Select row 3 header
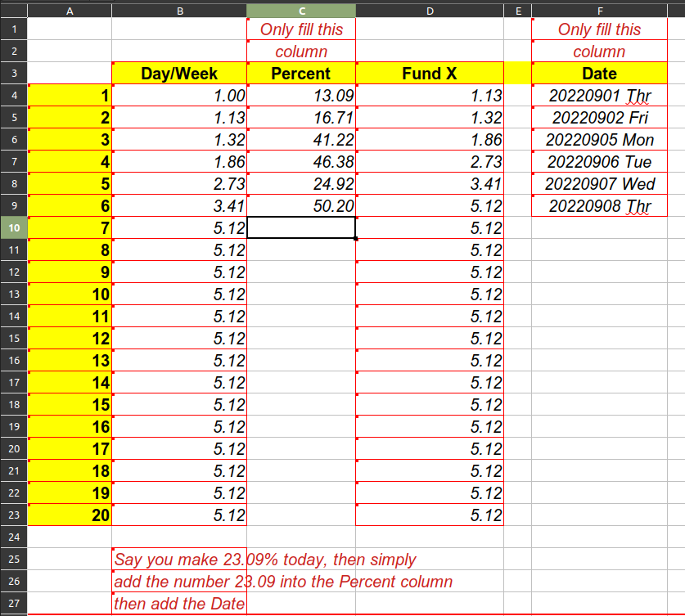The height and width of the screenshot is (616, 685). pos(14,73)
